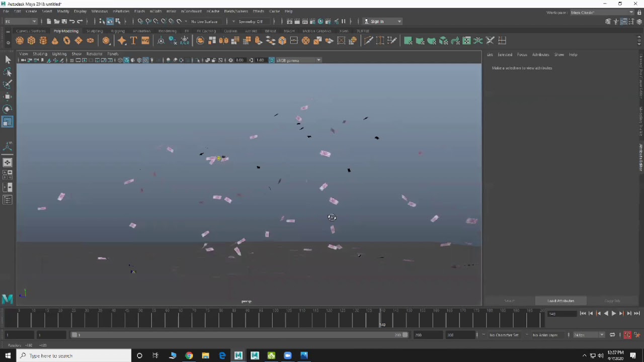Click the range slider end handle
Viewport: 644px width, 362px height.
(x=405, y=335)
